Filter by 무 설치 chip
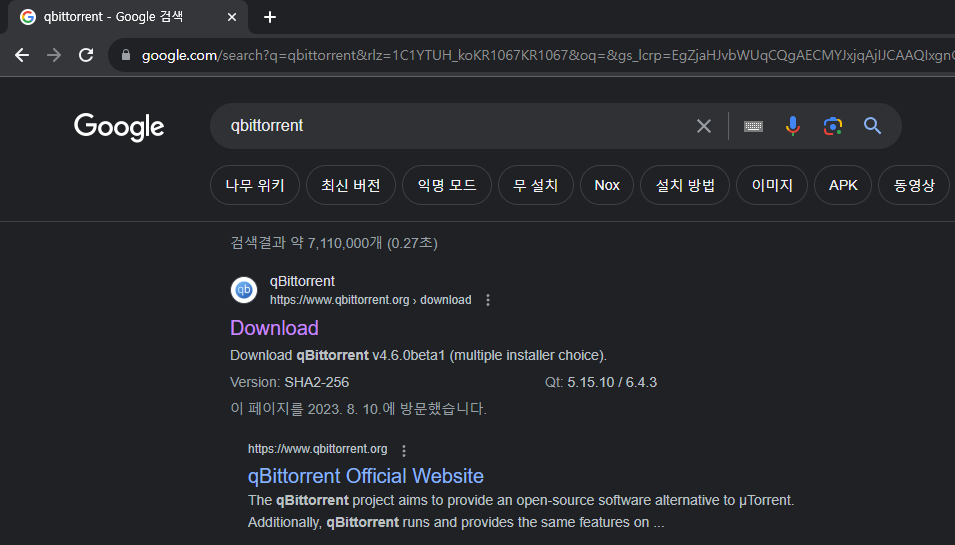The image size is (955, 545). [535, 185]
